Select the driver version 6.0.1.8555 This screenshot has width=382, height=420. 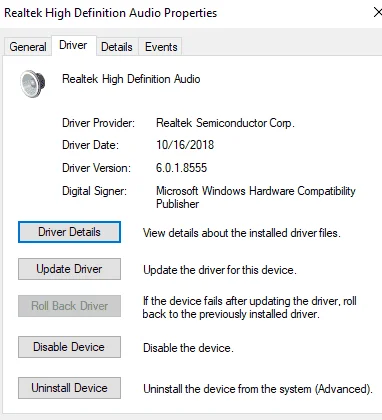tap(182, 168)
